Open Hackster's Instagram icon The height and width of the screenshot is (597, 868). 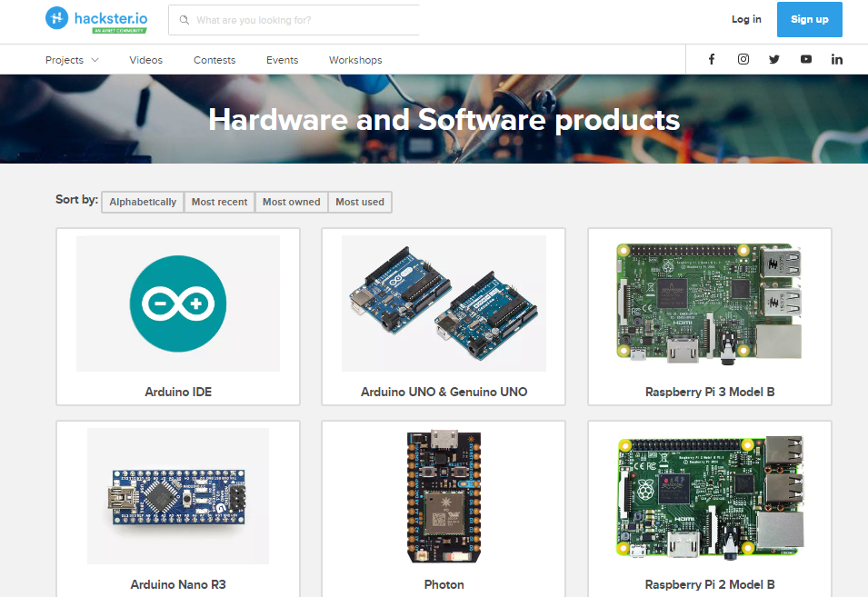coord(743,59)
